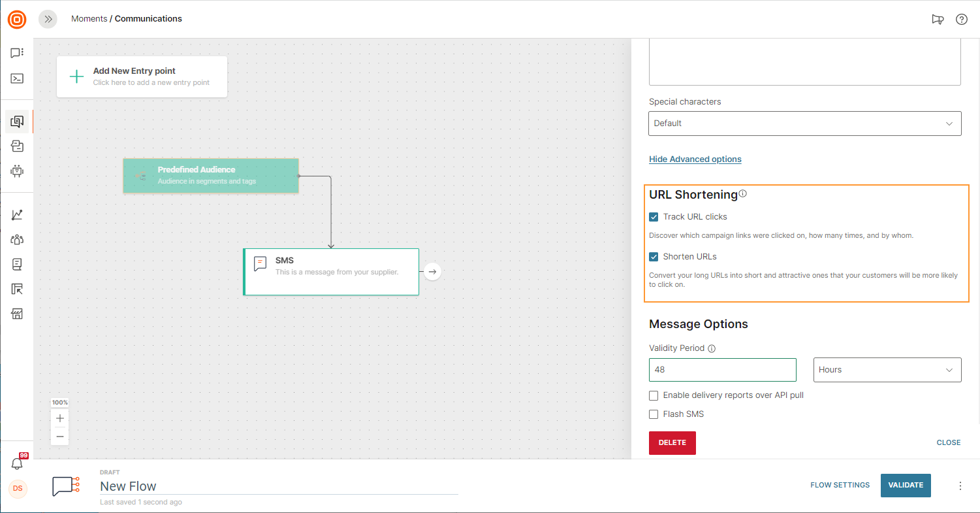Open the chatbot robot icon in sidebar
The height and width of the screenshot is (513, 980).
pos(17,171)
